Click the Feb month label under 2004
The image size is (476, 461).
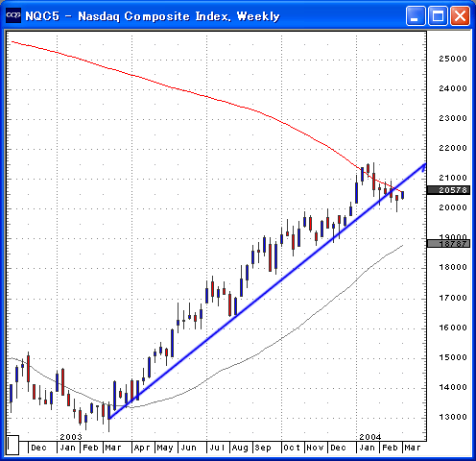click(x=390, y=448)
